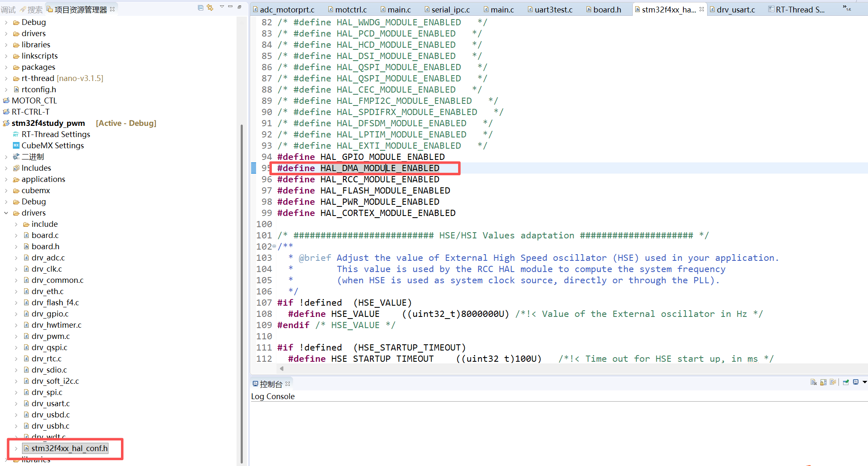Image resolution: width=868 pixels, height=466 pixels.
Task: Pin the console view icon
Action: (x=846, y=382)
